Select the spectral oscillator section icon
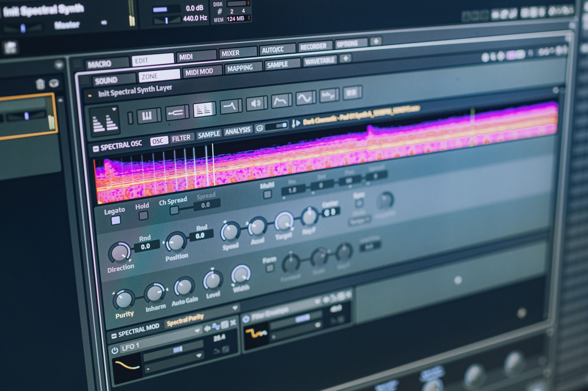The height and width of the screenshot is (391, 588). click(x=203, y=110)
